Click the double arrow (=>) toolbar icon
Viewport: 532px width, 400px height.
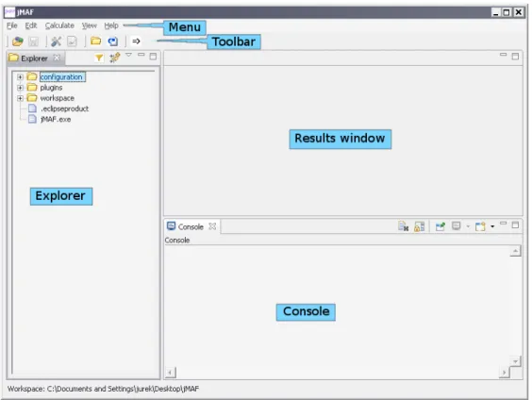136,42
